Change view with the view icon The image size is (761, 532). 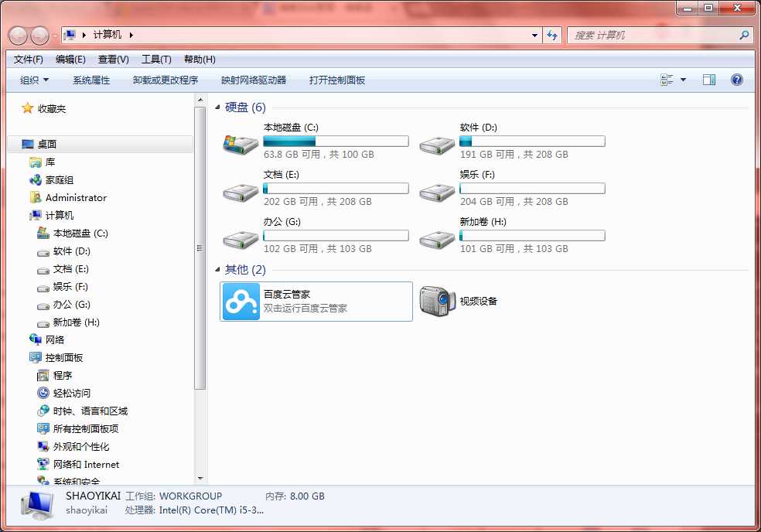[667, 80]
